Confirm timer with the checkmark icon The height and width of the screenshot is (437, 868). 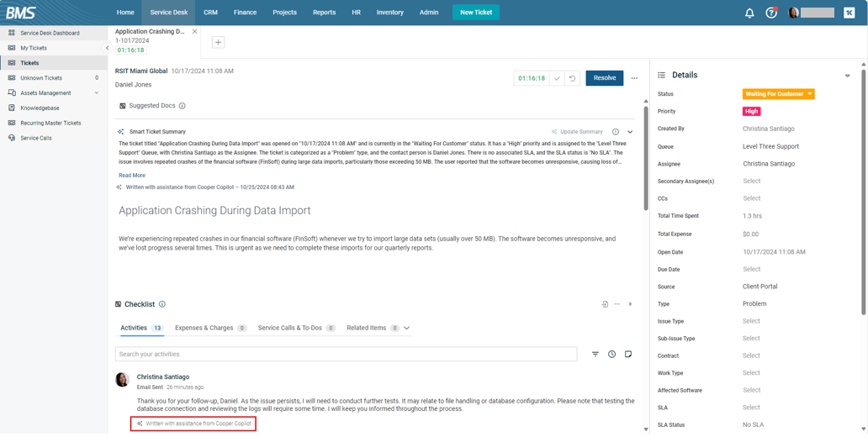(557, 78)
